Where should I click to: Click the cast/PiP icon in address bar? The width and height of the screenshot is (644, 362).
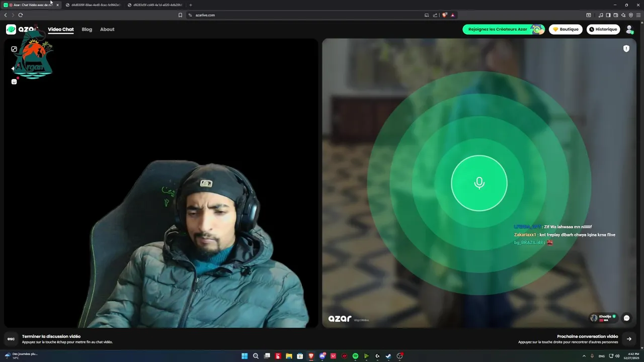point(427,15)
